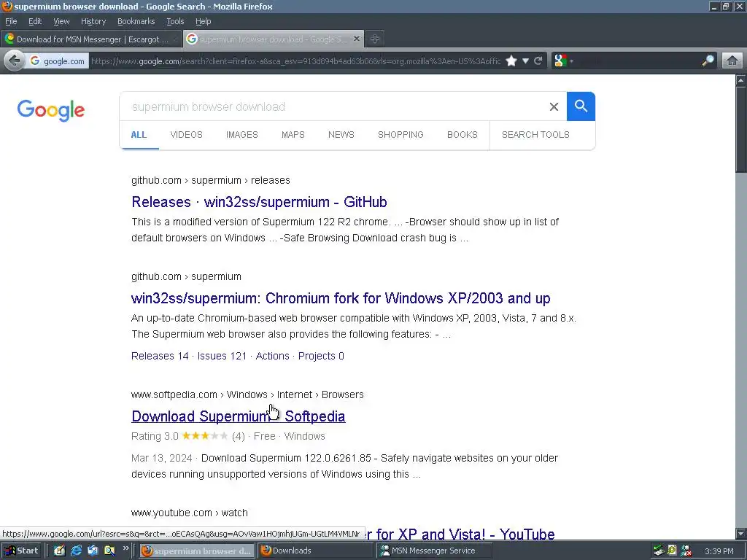Open the Actions sublink

click(273, 356)
